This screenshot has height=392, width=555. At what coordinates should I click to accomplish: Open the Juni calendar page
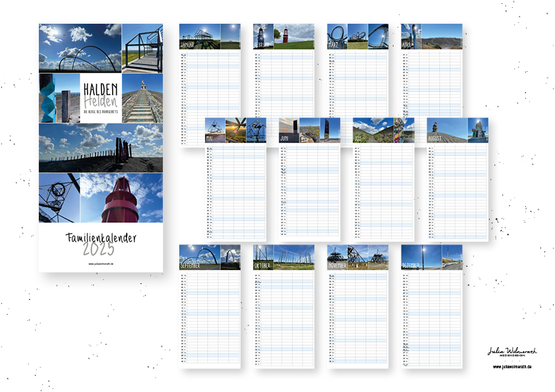pos(309,180)
